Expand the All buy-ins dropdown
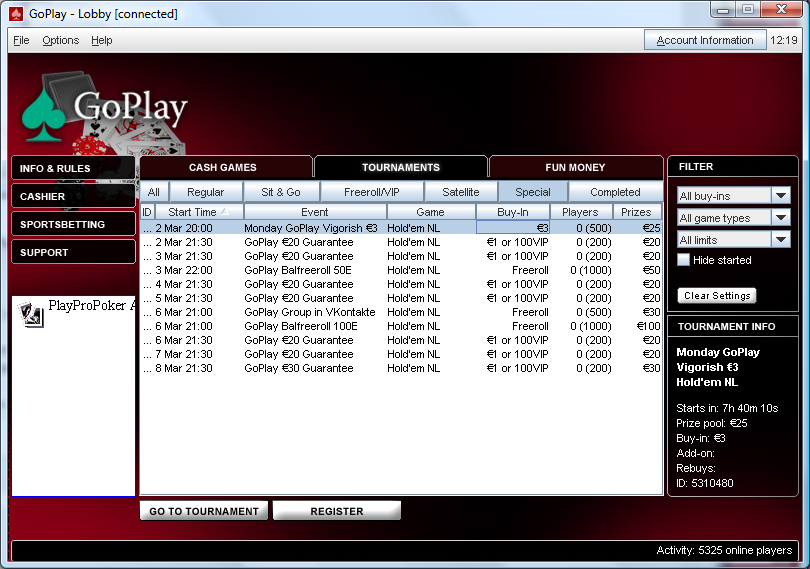Viewport: 810px width, 569px height. 781,196
